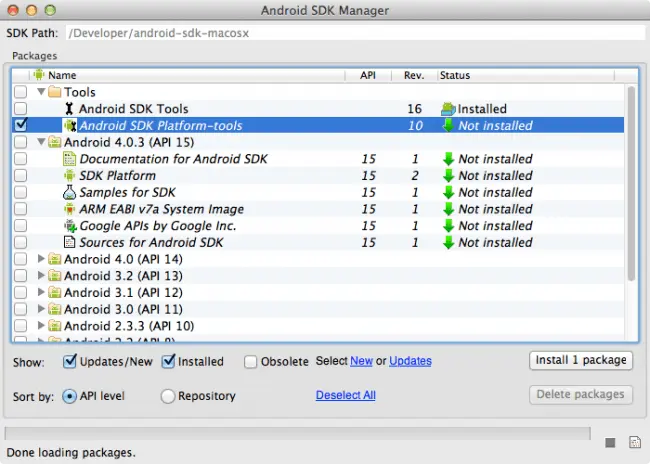Enable the Obsolete checkbox
Image resolution: width=650 pixels, height=464 pixels.
coord(251,362)
